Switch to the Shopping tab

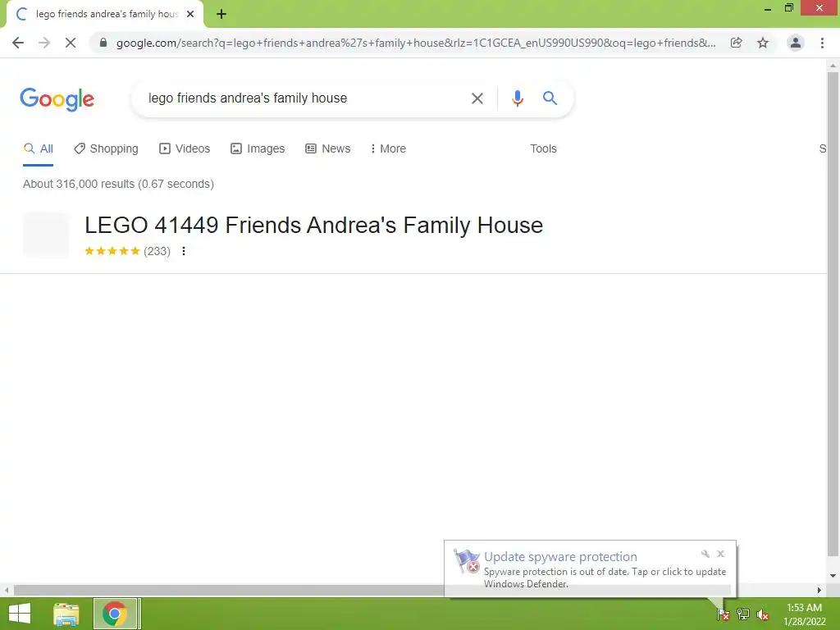(106, 149)
